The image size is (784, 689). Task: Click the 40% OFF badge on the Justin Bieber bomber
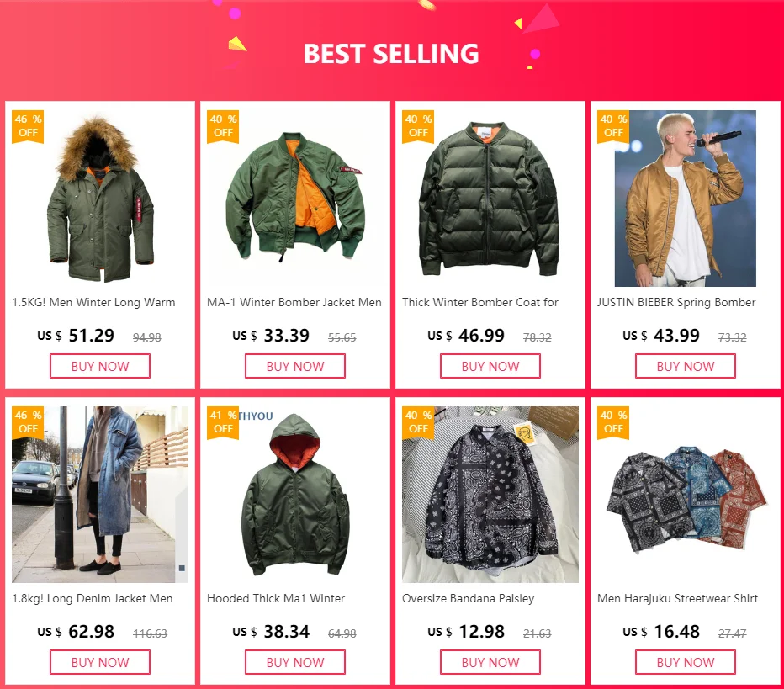point(613,126)
